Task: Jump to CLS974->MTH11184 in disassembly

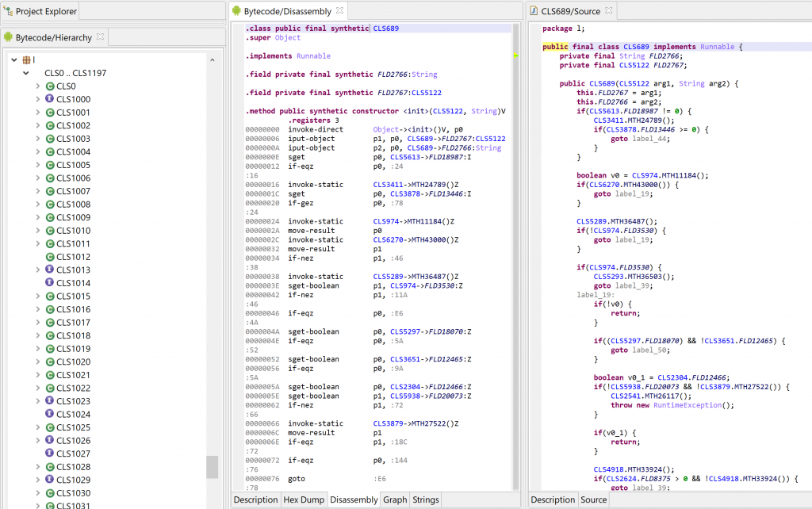Action: (x=413, y=222)
